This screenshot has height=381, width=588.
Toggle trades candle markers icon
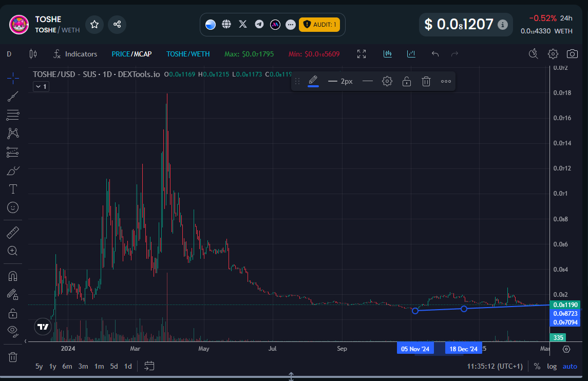[388, 54]
